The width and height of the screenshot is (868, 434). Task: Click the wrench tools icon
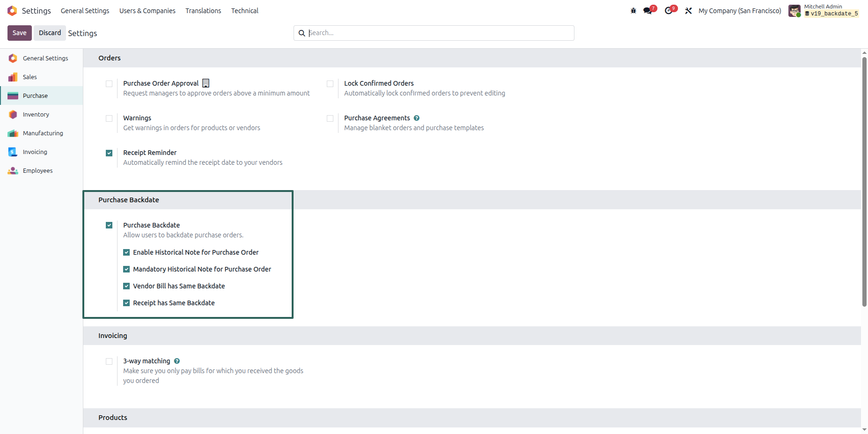click(688, 11)
